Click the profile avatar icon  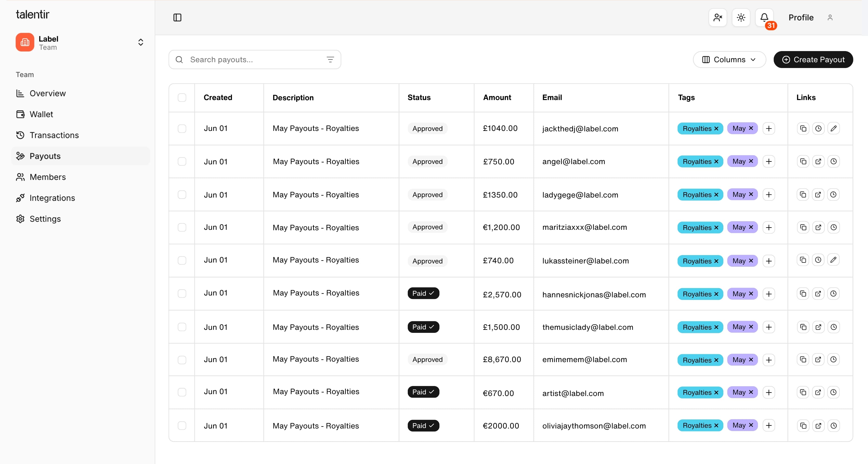tap(830, 17)
